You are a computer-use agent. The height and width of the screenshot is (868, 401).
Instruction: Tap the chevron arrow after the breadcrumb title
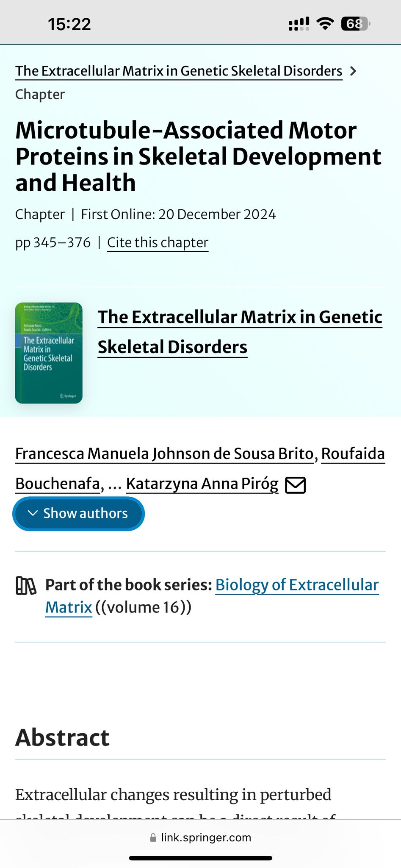[353, 71]
